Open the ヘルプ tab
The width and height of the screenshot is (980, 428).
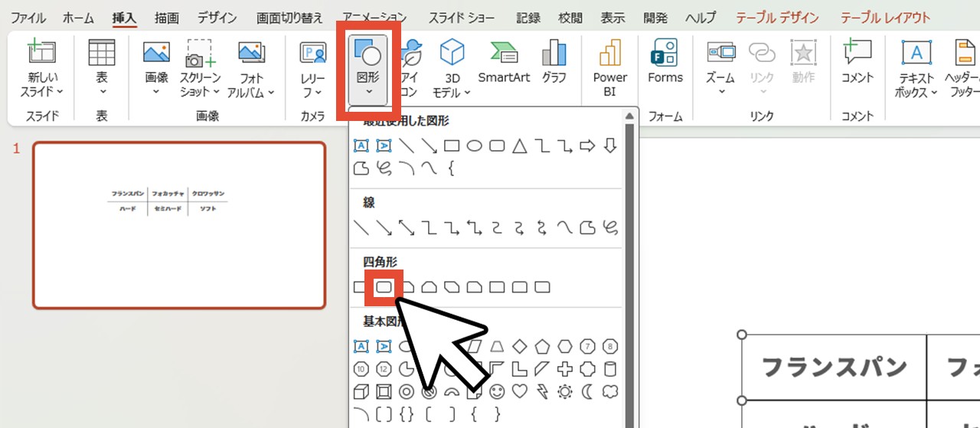pyautogui.click(x=701, y=18)
